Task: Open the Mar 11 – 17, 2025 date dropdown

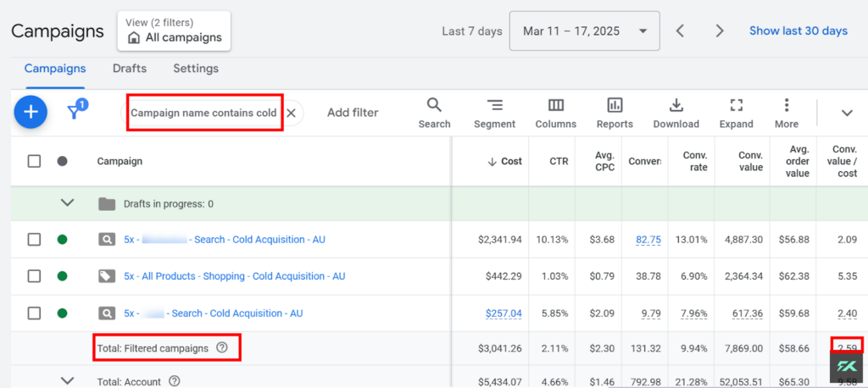Action: 585,31
